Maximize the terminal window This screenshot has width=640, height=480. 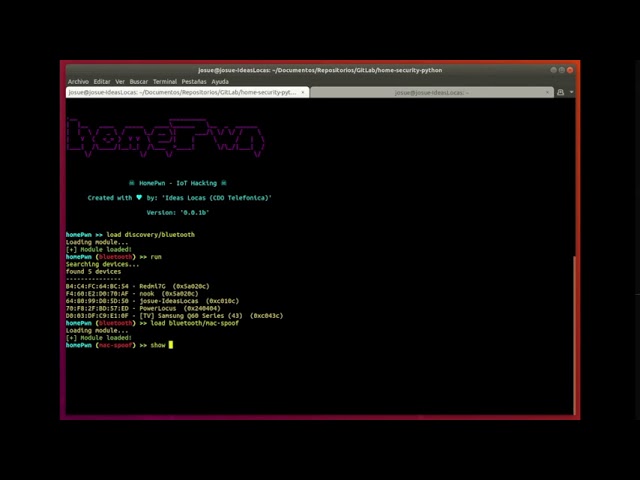(x=562, y=70)
